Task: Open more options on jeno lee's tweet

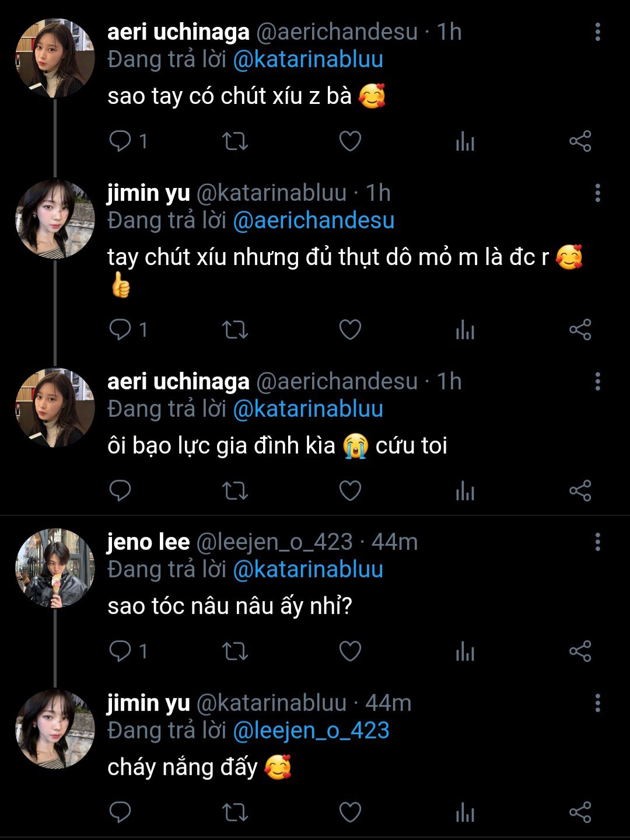Action: pyautogui.click(x=597, y=542)
